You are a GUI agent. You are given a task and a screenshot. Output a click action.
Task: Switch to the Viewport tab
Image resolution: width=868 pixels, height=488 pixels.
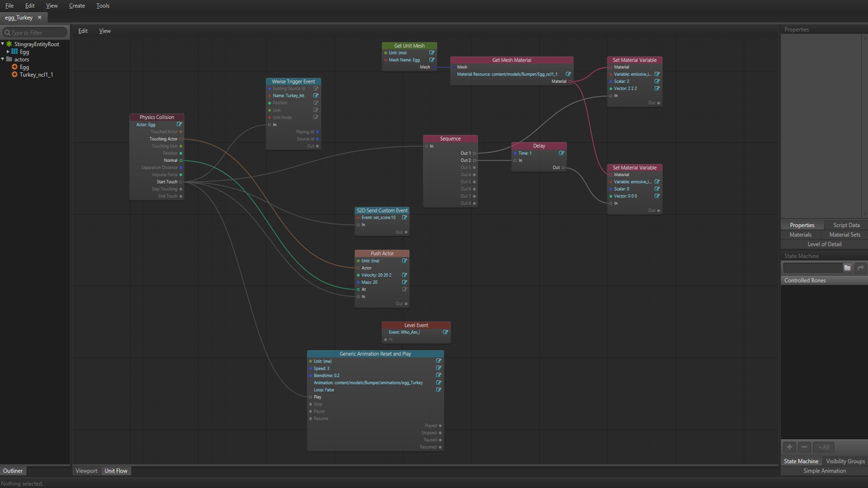[86, 471]
